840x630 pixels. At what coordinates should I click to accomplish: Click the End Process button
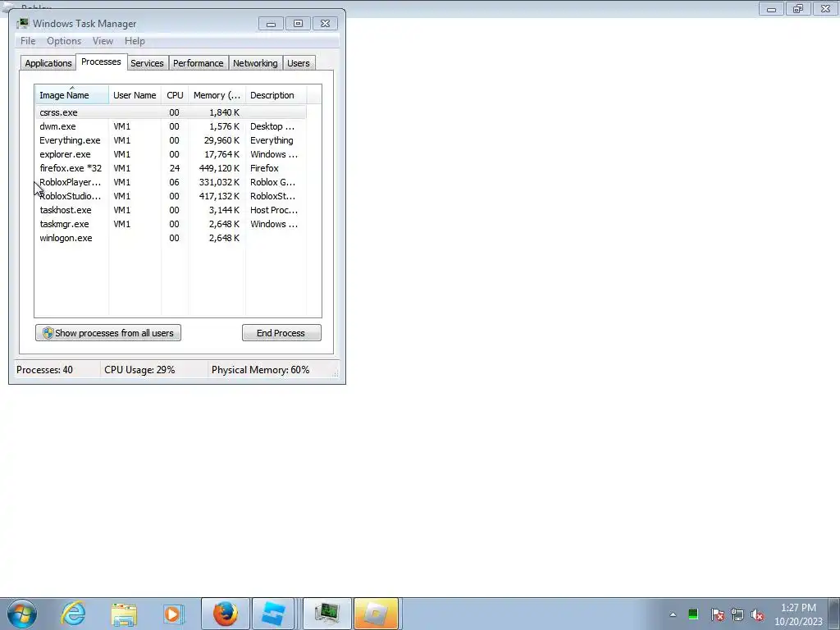[281, 333]
